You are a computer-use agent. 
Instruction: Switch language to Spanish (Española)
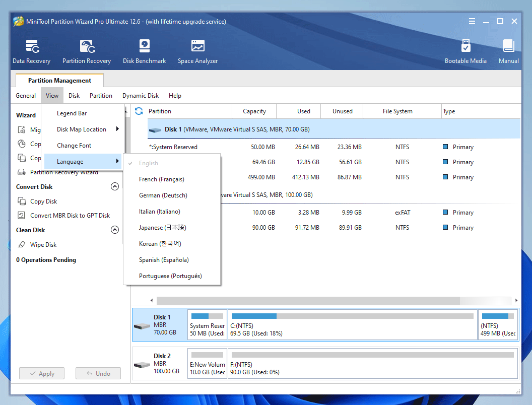[172, 260]
